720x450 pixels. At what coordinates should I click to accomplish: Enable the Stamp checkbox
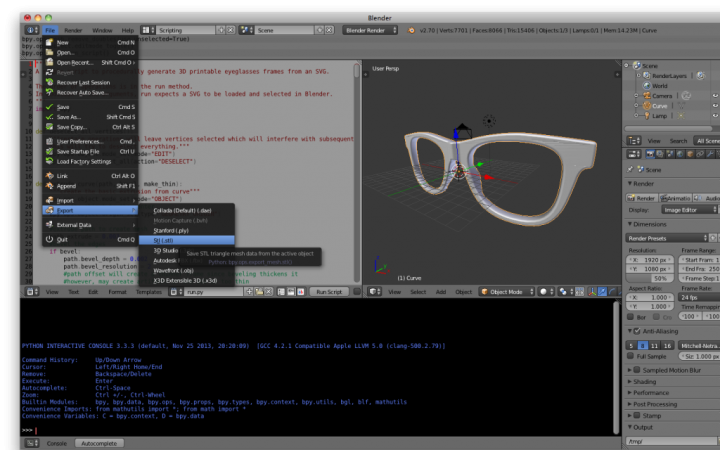click(x=637, y=415)
